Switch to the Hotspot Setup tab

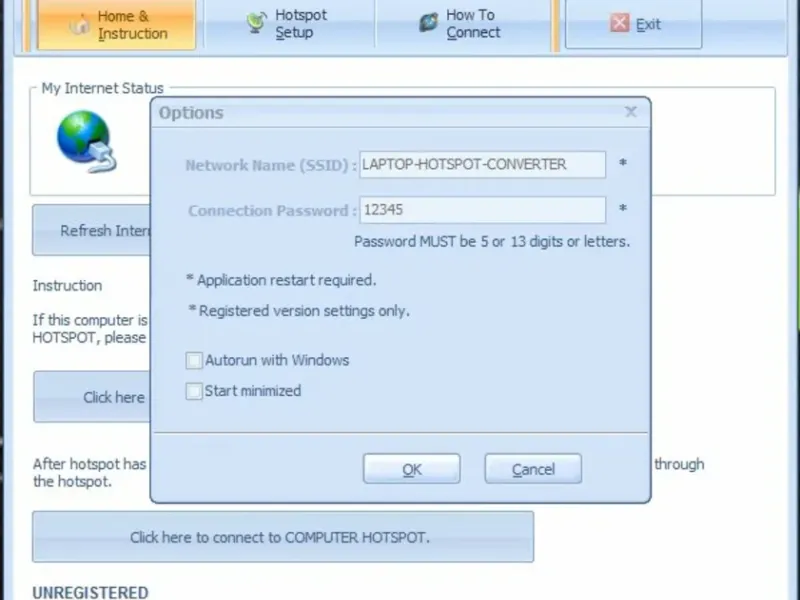[x=289, y=23]
